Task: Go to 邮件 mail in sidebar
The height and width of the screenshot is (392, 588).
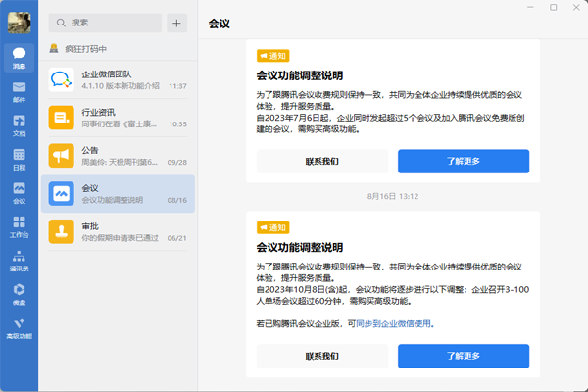Action: 20,92
